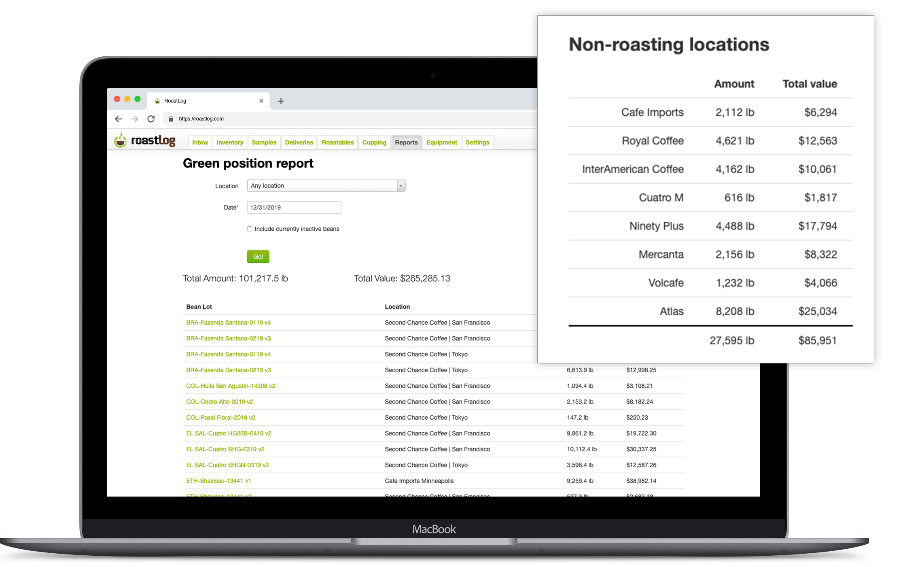Close the RoastLog browser tab
This screenshot has width=924, height=567.
point(261,101)
